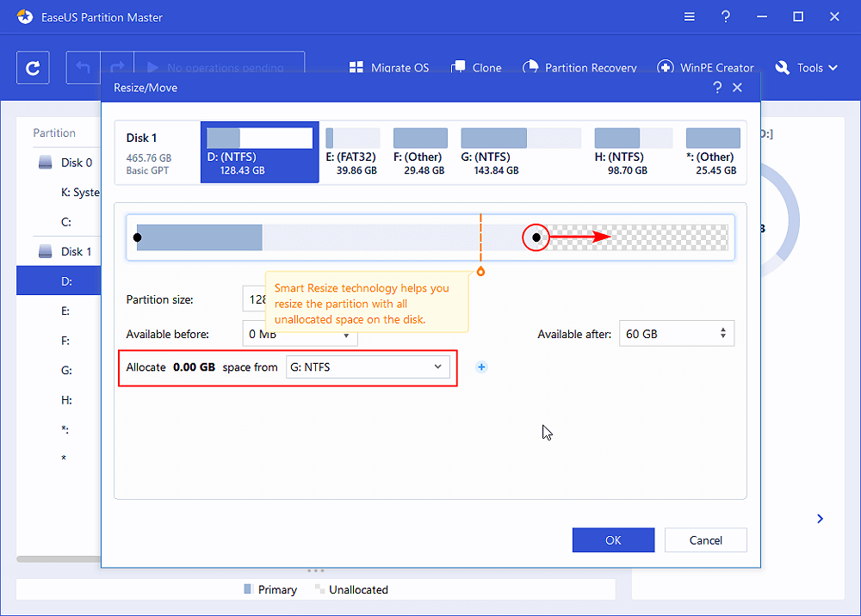861x616 pixels.
Task: Select the D: (NTFS) 128.43 GB partition block
Action: (x=260, y=152)
